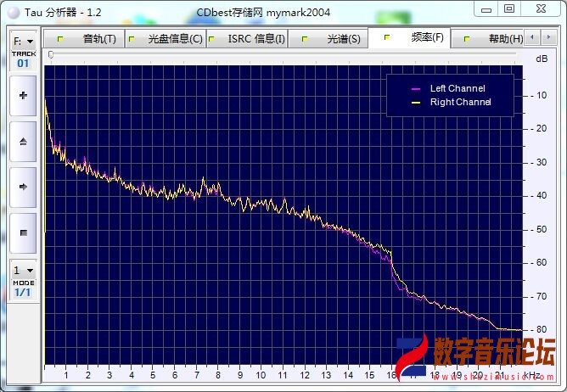This screenshot has width=567, height=392.
Task: Maximize the Tau analyzer window
Action: click(x=509, y=9)
